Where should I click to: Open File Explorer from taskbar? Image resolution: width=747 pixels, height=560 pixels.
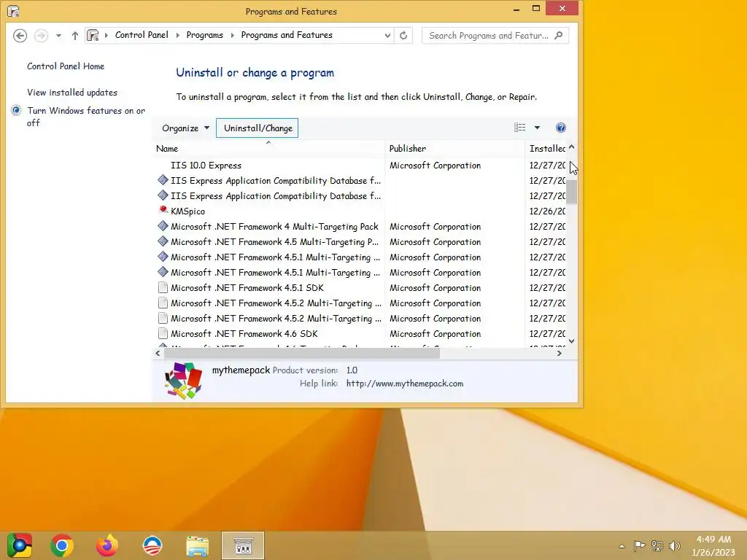197,545
